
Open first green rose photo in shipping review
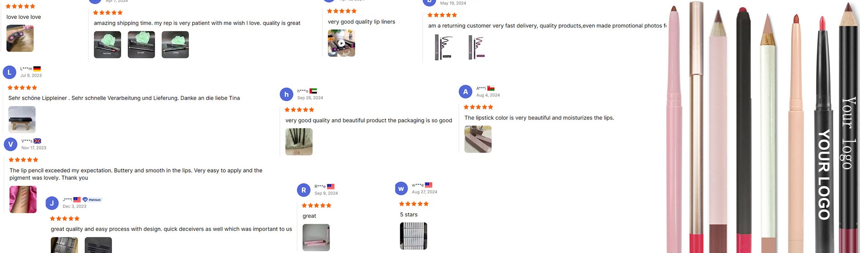pos(107,45)
